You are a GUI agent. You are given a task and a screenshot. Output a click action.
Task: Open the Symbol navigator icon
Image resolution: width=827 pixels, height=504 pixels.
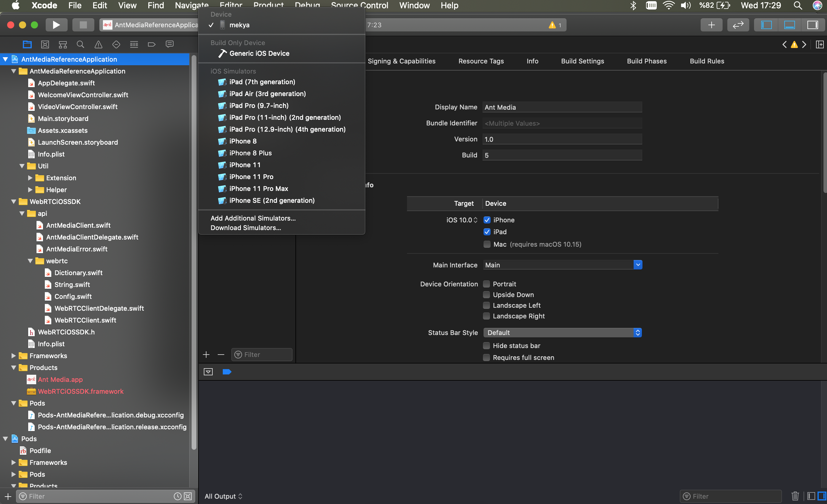pos(63,44)
